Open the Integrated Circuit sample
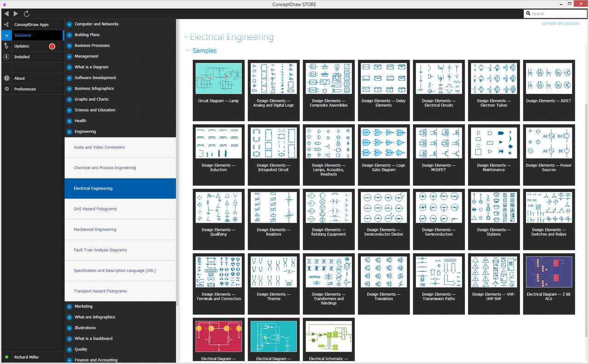The height and width of the screenshot is (364, 589). (x=274, y=155)
